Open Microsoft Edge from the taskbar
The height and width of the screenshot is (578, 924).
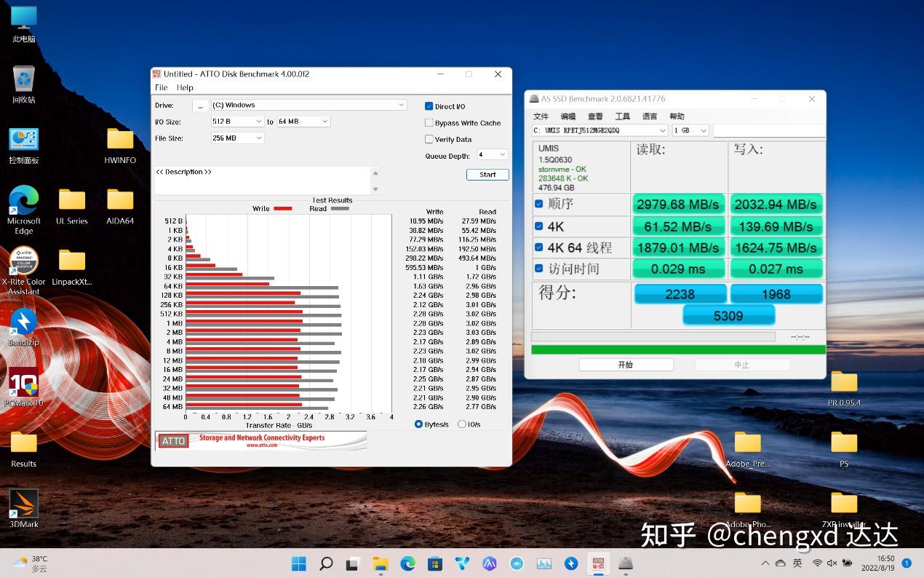[407, 563]
